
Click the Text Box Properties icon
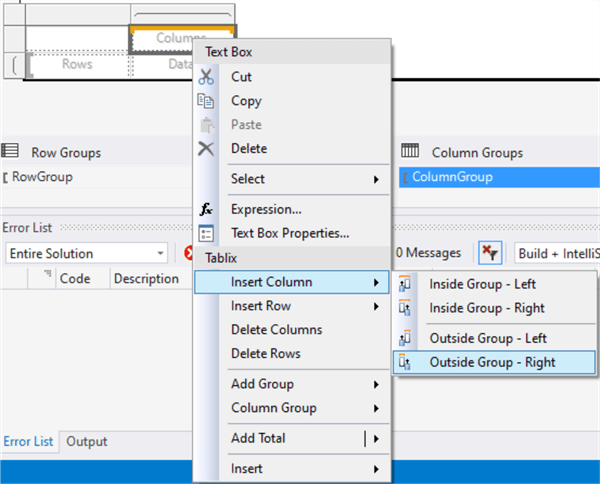click(206, 234)
